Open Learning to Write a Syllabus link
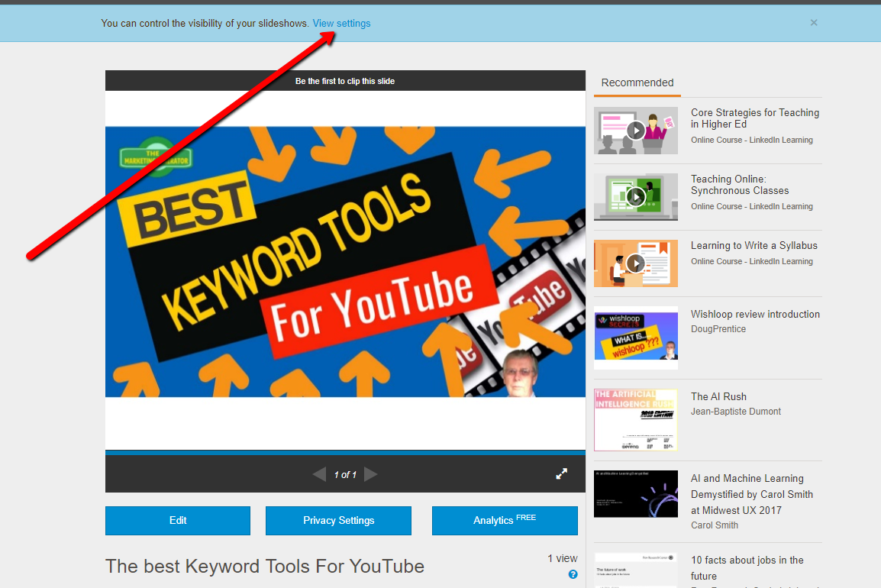Viewport: 881px width, 588px height. pyautogui.click(x=754, y=246)
